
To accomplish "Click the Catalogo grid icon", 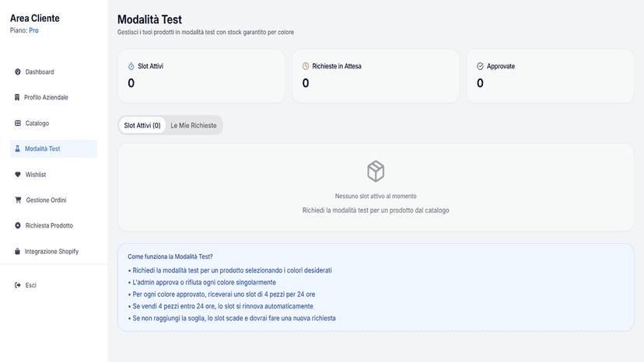I will (18, 124).
